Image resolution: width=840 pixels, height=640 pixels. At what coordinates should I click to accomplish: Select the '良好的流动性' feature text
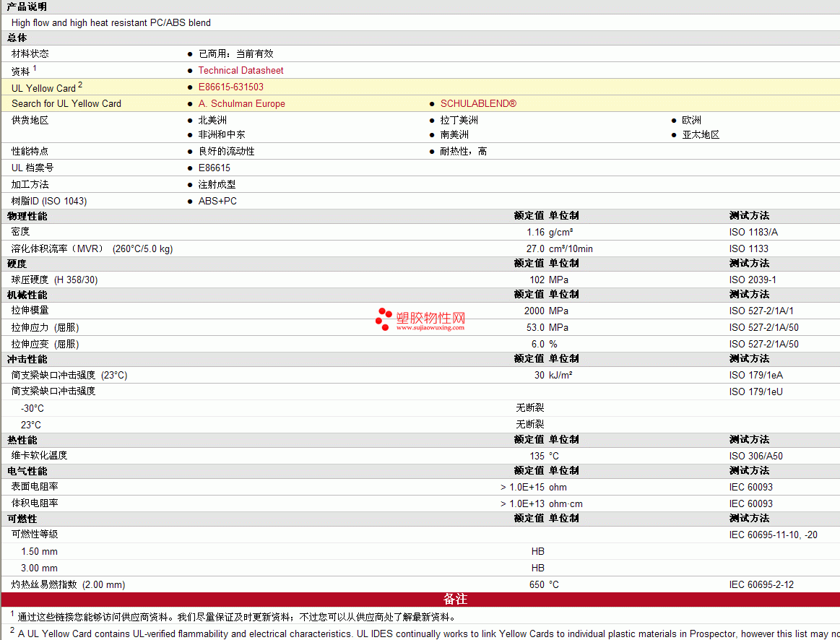point(227,151)
